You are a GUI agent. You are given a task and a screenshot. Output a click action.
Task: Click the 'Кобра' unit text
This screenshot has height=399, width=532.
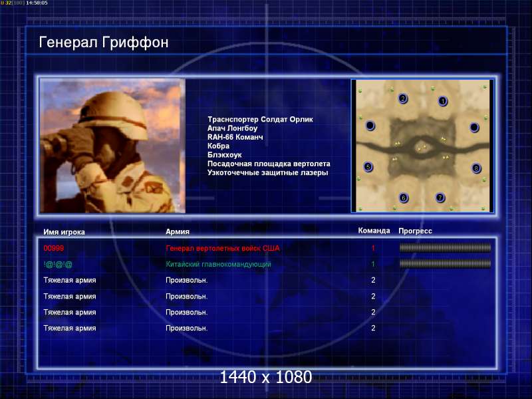(218, 146)
